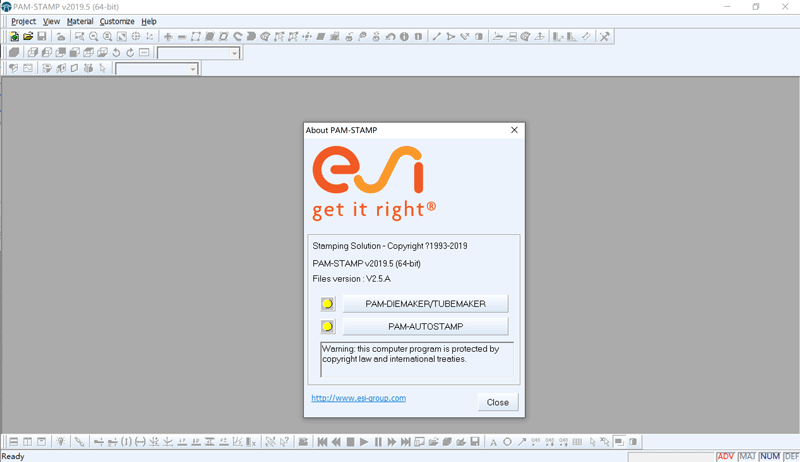800x462 pixels.
Task: Click the copyright warning text box
Action: [417, 360]
